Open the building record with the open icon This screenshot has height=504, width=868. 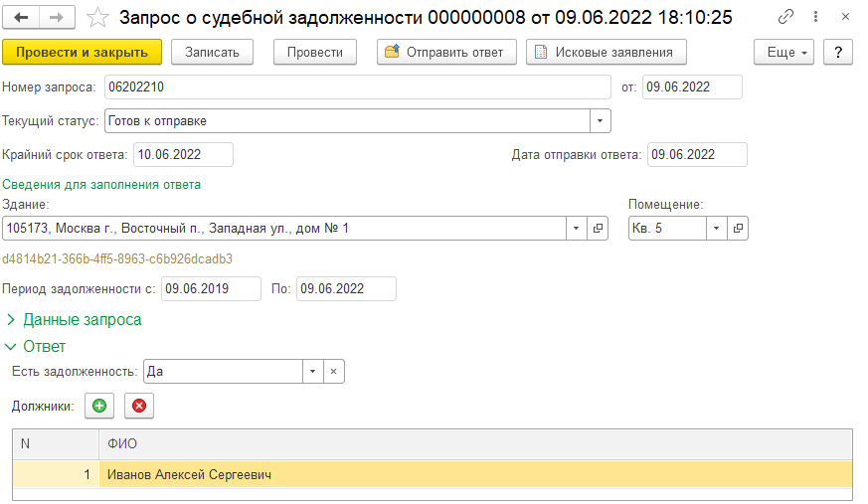click(599, 229)
